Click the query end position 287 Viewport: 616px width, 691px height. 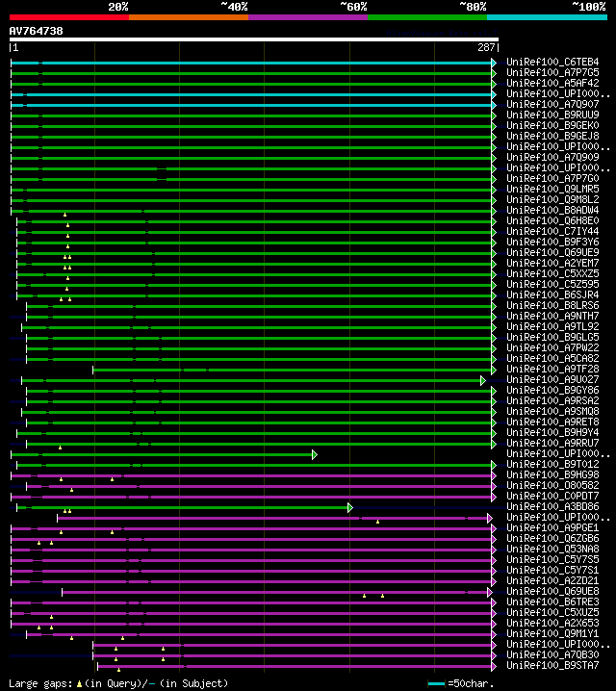click(x=487, y=47)
